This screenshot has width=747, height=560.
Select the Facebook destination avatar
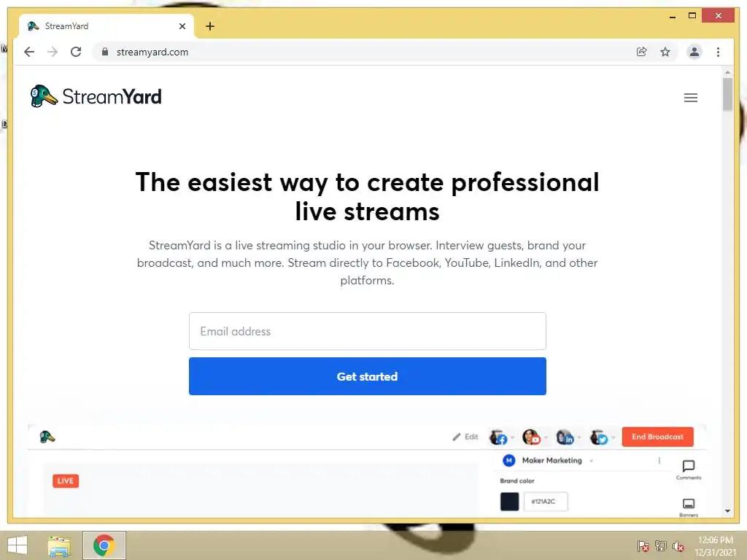pyautogui.click(x=498, y=437)
